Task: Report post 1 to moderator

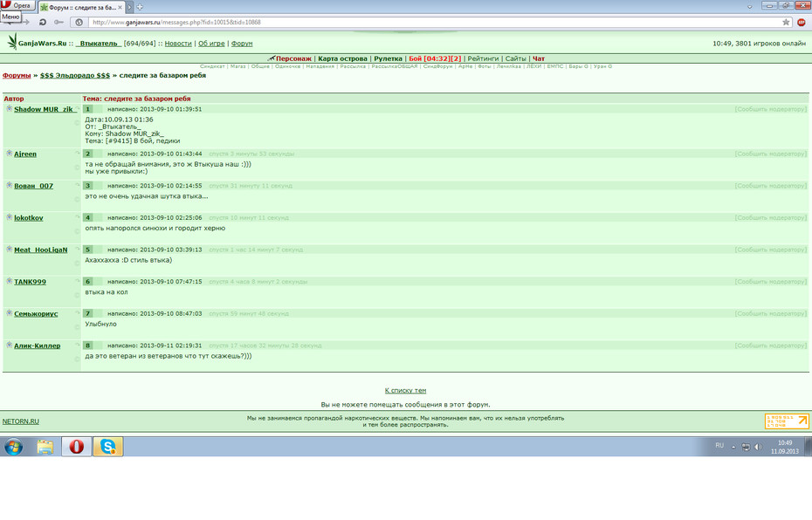Action: 771,109
